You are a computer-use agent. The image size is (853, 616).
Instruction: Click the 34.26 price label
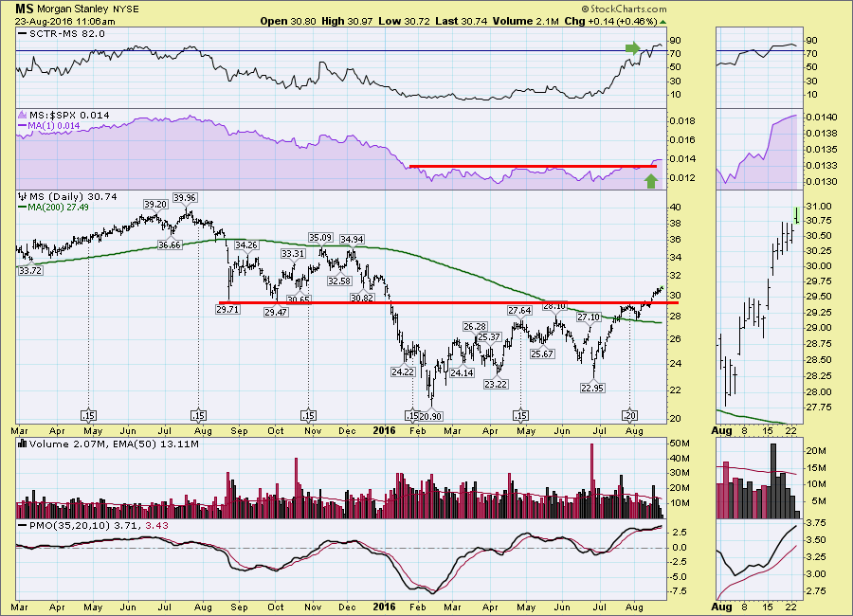[x=245, y=245]
